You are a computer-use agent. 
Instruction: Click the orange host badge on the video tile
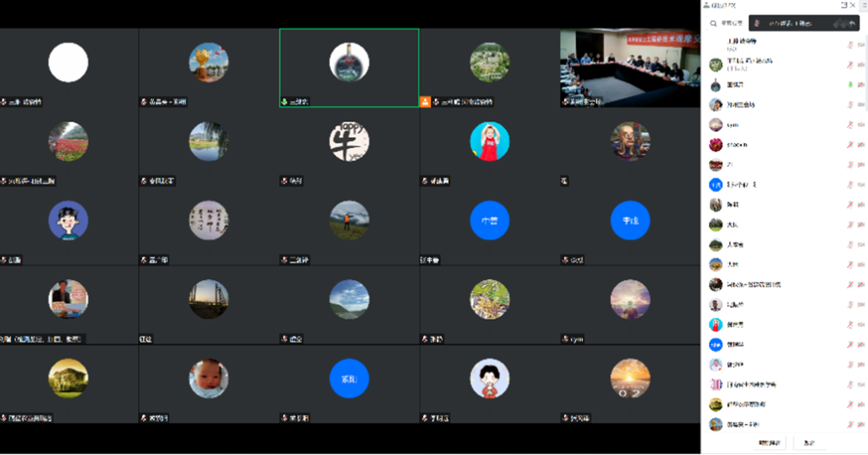pyautogui.click(x=425, y=102)
